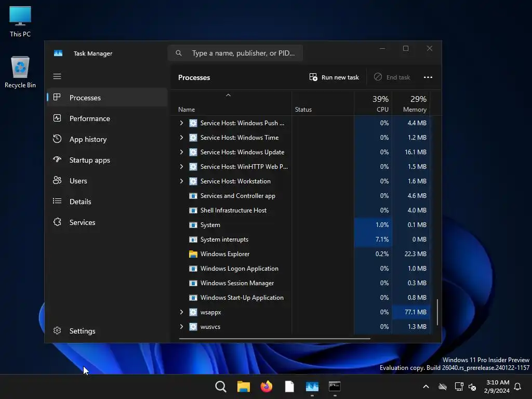Click the Service Host: Windows Update gear icon
Screen dimensions: 532x399
coord(193,152)
